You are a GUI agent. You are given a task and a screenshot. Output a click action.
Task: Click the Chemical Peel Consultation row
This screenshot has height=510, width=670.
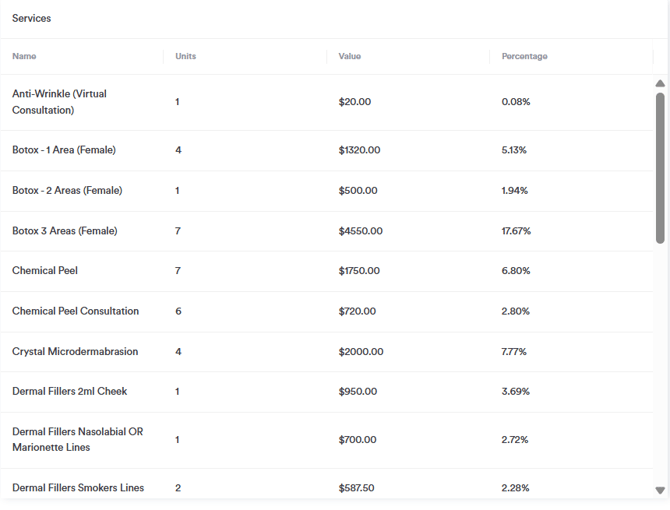click(x=75, y=311)
